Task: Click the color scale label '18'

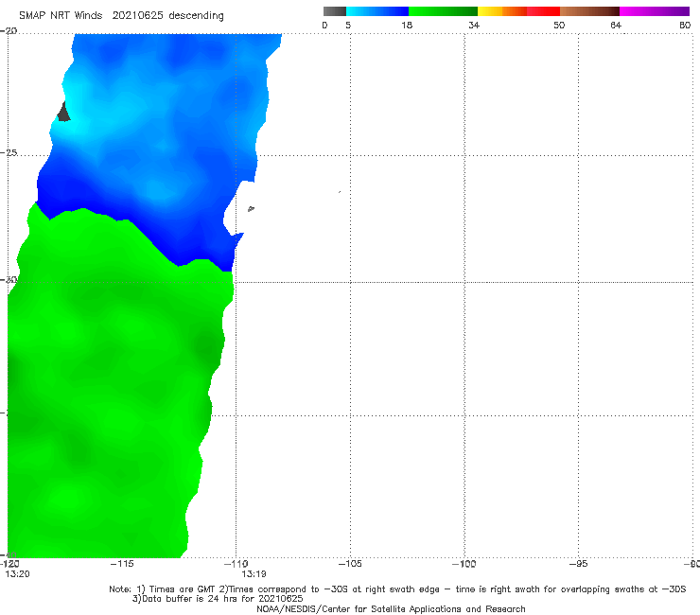Action: click(407, 25)
